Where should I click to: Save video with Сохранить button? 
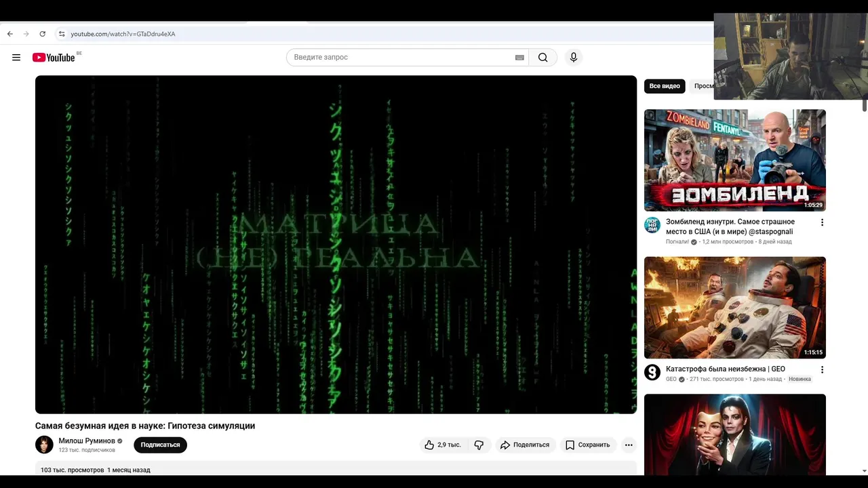coord(588,445)
